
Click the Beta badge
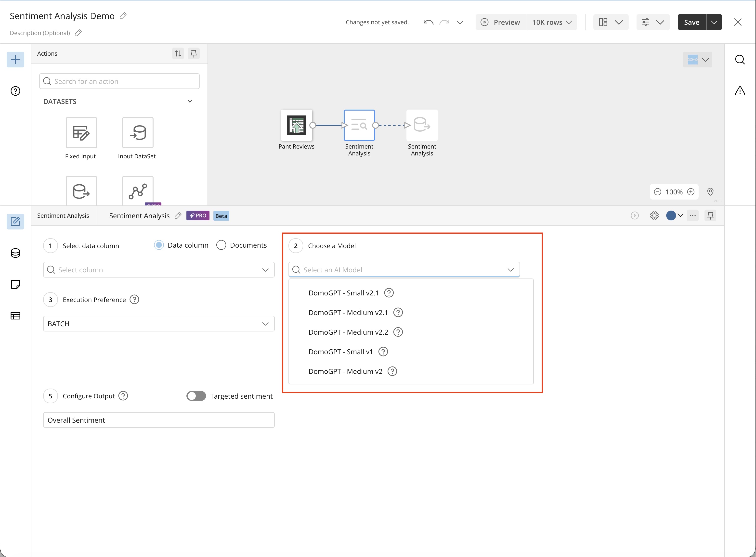tap(221, 216)
